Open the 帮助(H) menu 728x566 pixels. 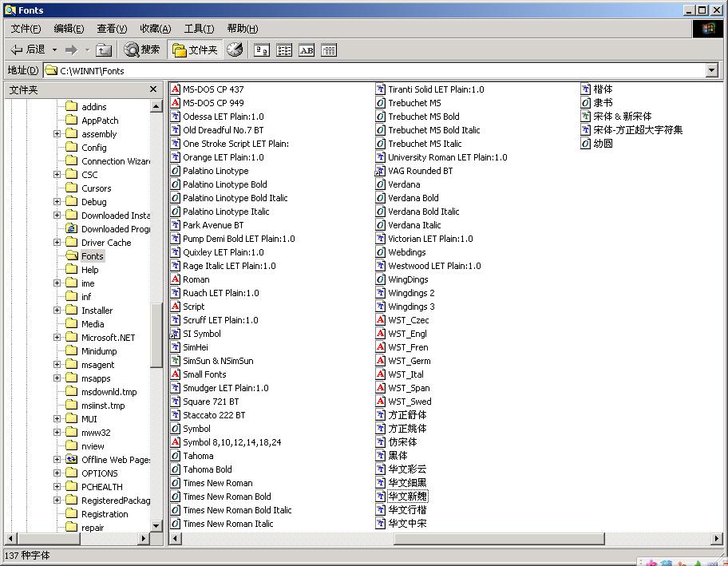pos(243,29)
